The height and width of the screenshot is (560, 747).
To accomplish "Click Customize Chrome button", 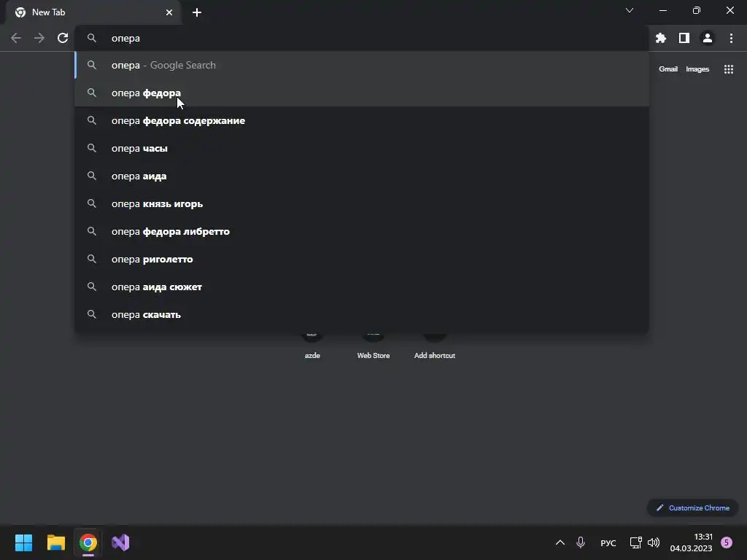I will pos(693,508).
